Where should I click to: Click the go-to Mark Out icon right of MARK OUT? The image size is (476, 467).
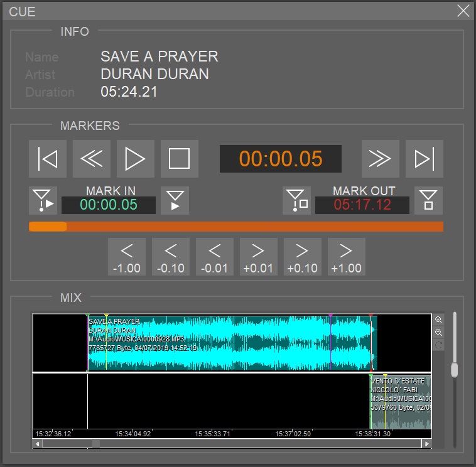428,200
